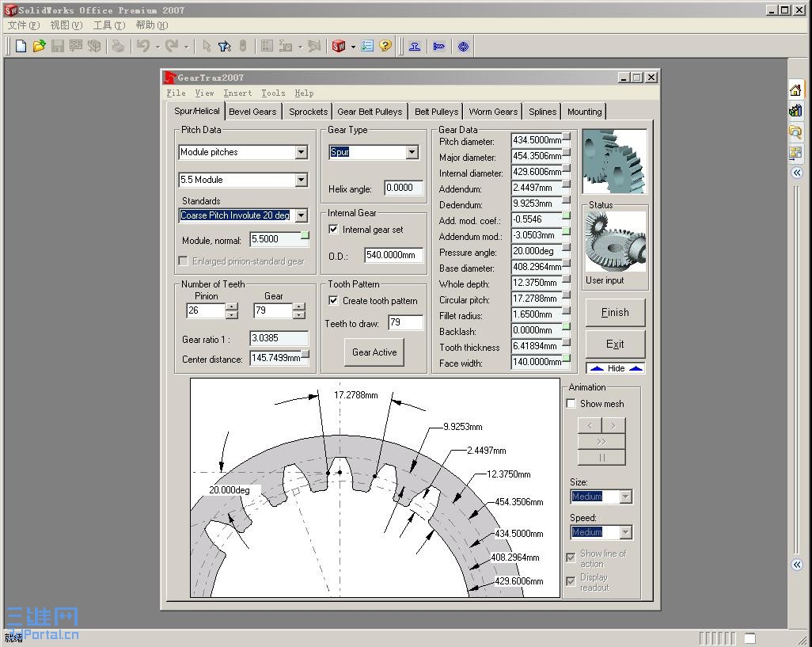Uncheck the Internal gear set checkbox
This screenshot has height=647, width=812.
[x=333, y=230]
